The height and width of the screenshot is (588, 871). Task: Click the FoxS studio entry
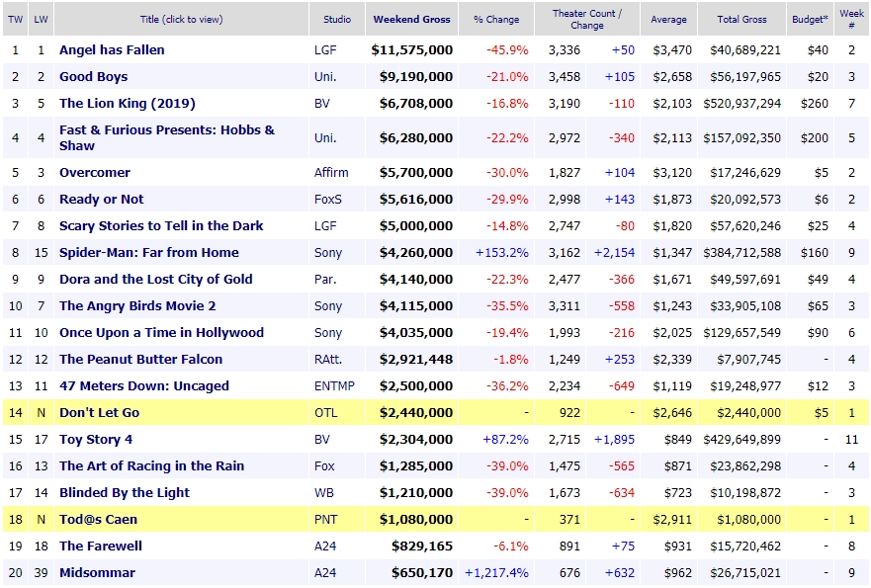[x=327, y=200]
